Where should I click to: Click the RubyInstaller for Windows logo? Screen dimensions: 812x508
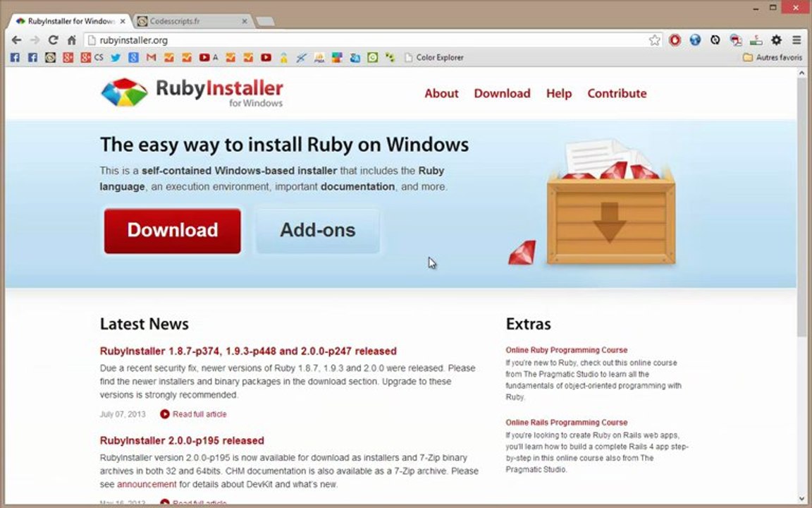pyautogui.click(x=192, y=93)
